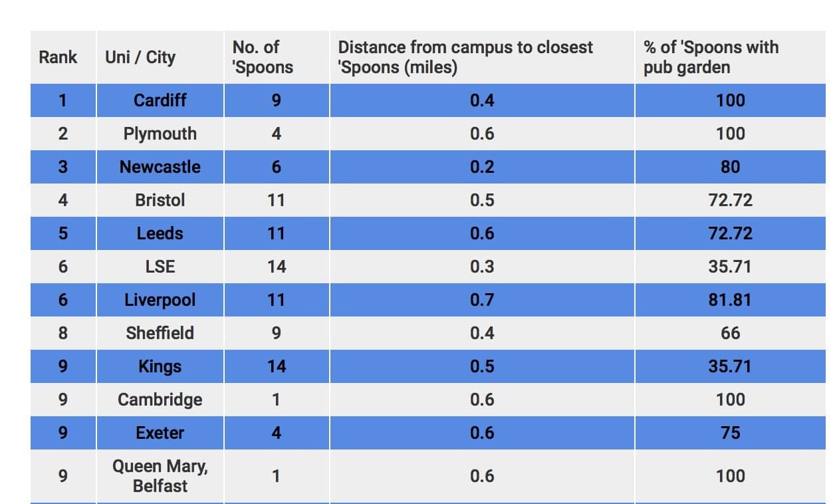Click the Exeter cell
Viewport: 835px width, 504px height.
tap(160, 433)
